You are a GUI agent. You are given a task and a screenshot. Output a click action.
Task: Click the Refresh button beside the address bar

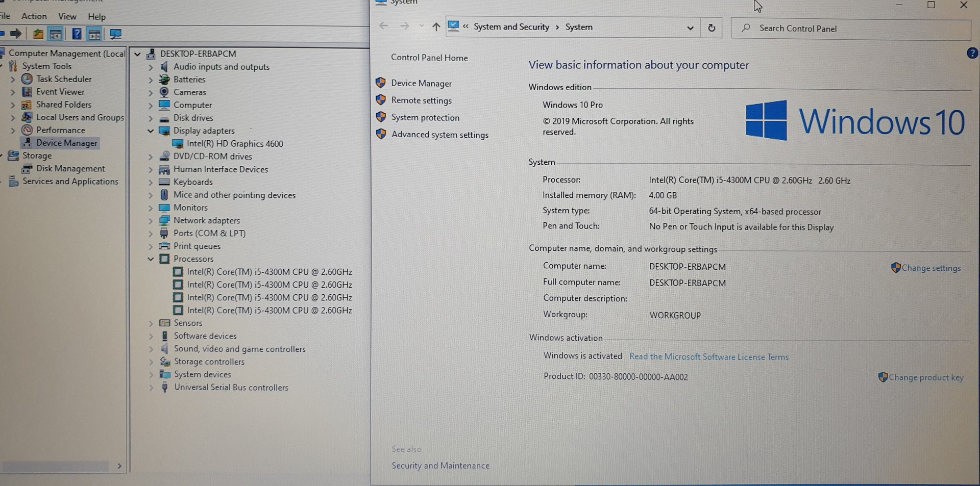click(711, 28)
